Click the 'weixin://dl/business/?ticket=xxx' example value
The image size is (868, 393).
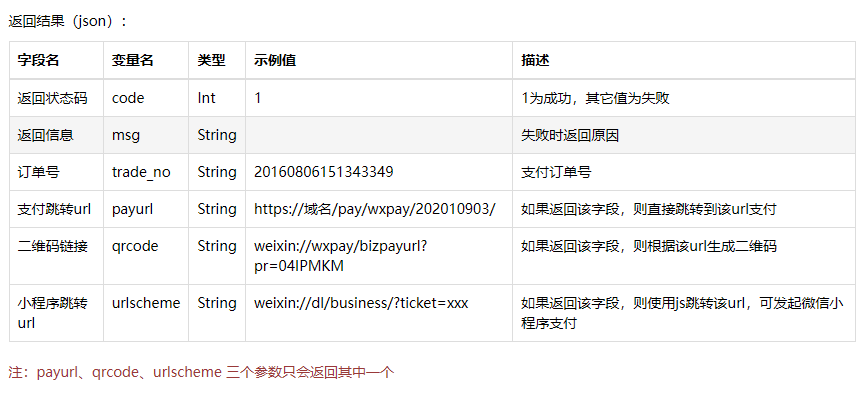tap(361, 303)
